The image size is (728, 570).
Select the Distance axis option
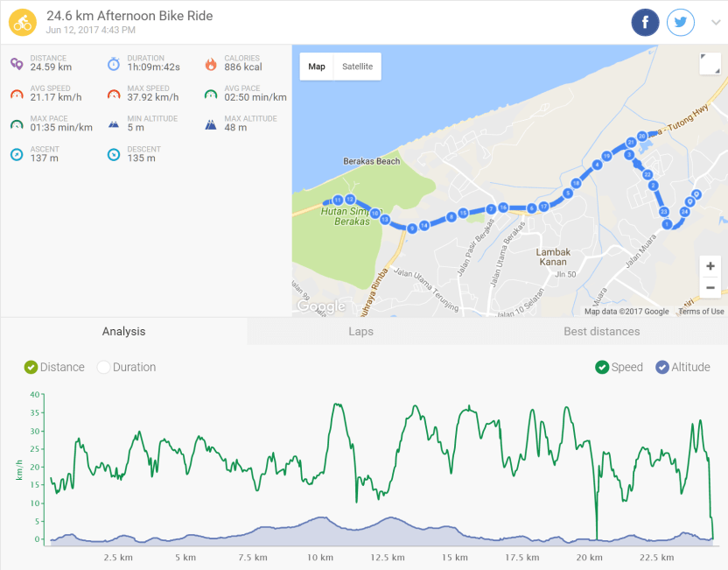pos(31,368)
